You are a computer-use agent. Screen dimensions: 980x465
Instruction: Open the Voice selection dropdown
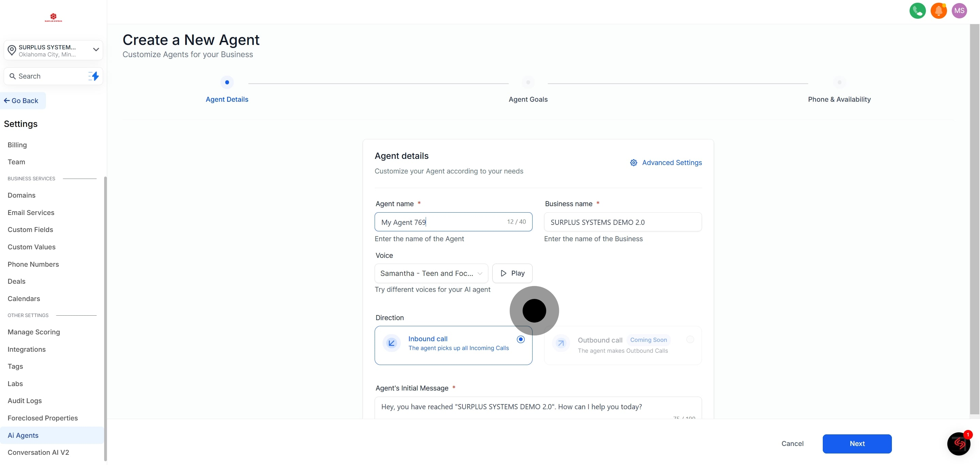[431, 273]
